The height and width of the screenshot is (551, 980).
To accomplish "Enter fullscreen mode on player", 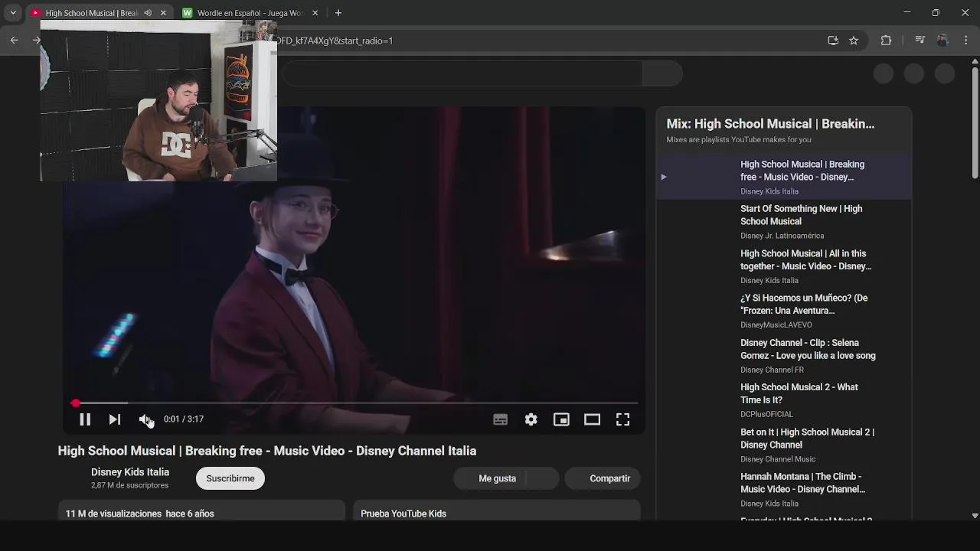I will click(622, 419).
